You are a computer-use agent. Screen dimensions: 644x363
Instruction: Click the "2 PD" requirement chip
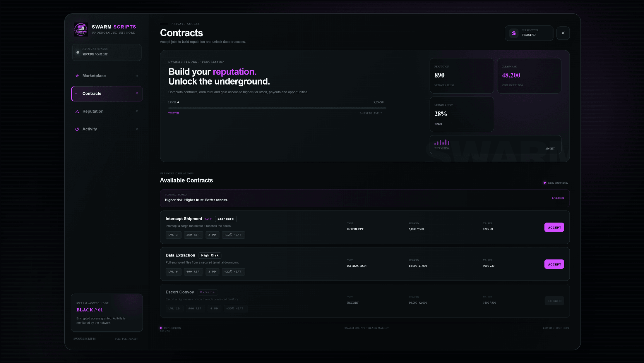(212, 235)
